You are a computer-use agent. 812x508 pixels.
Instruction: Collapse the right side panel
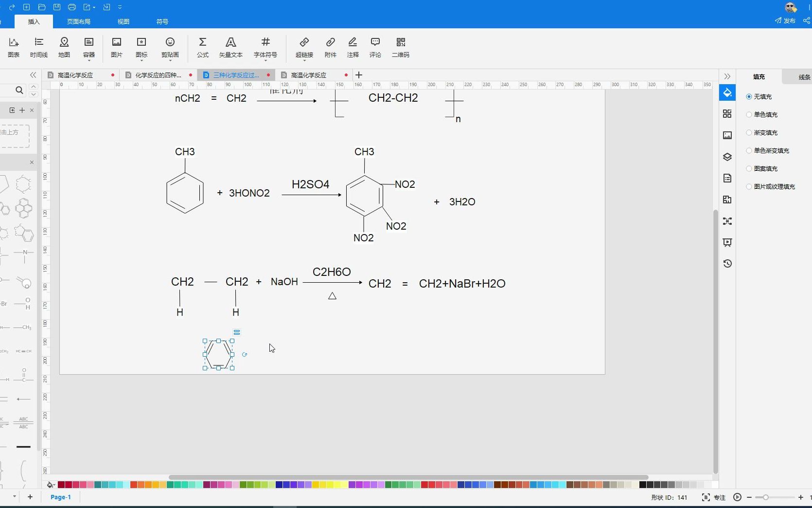(x=727, y=76)
